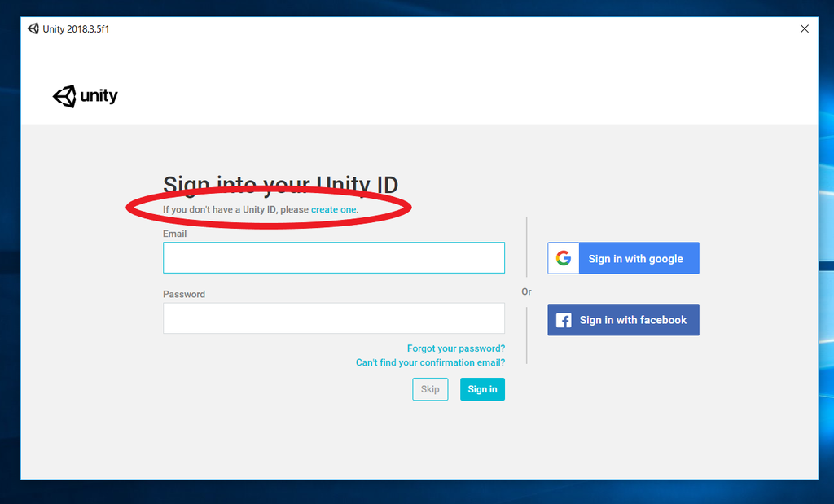Click the 'Or' divider text
834x504 pixels.
coord(526,291)
